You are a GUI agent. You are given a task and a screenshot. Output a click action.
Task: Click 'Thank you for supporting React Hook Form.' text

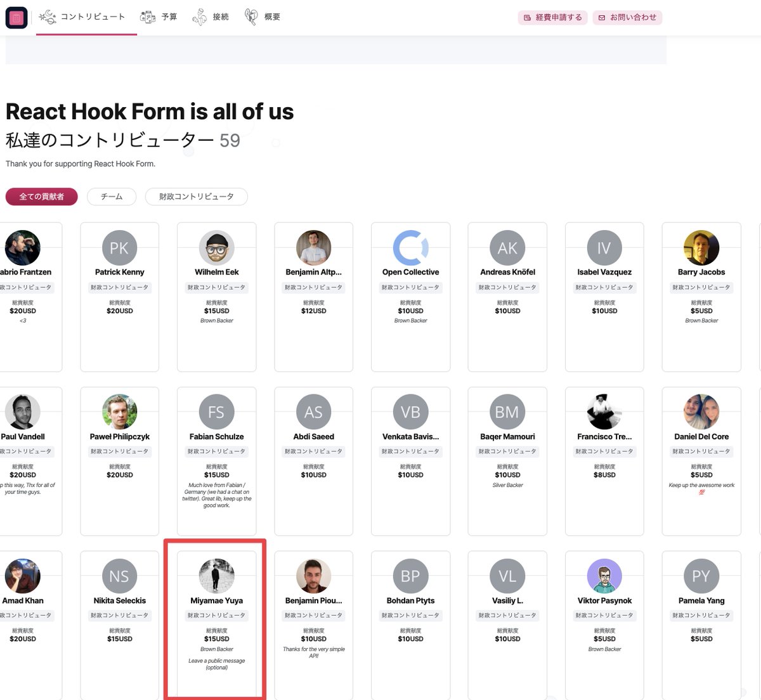point(81,164)
